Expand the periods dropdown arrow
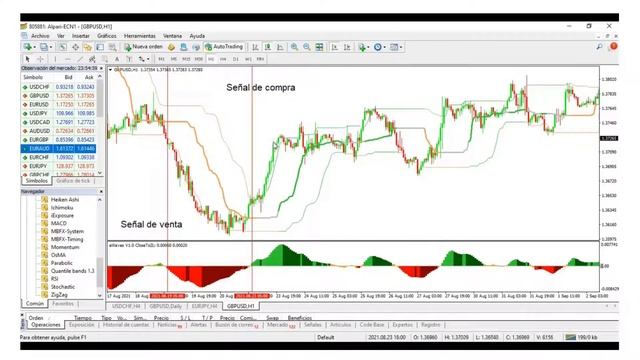Viewport: 640px width, 360px height. [x=384, y=47]
